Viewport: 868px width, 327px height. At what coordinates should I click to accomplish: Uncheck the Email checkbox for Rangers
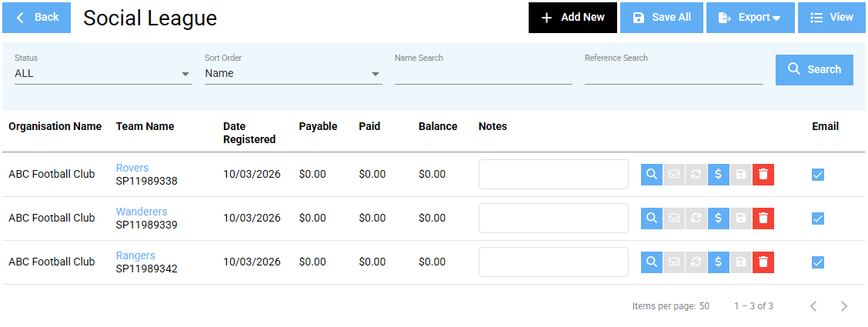click(x=818, y=262)
